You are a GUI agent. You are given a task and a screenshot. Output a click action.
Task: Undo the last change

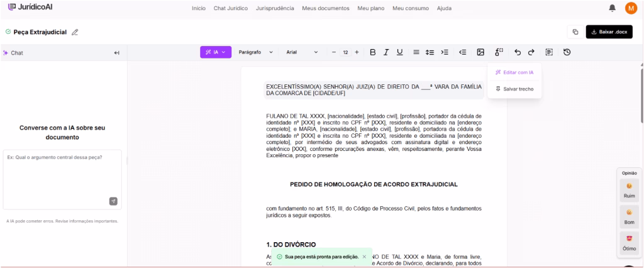(518, 52)
